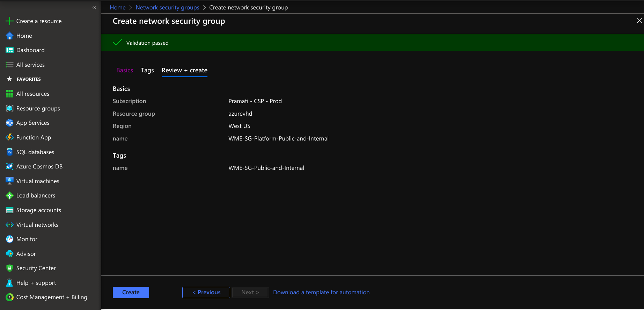The image size is (644, 310).
Task: Switch to the Basics tab
Action: click(x=125, y=70)
